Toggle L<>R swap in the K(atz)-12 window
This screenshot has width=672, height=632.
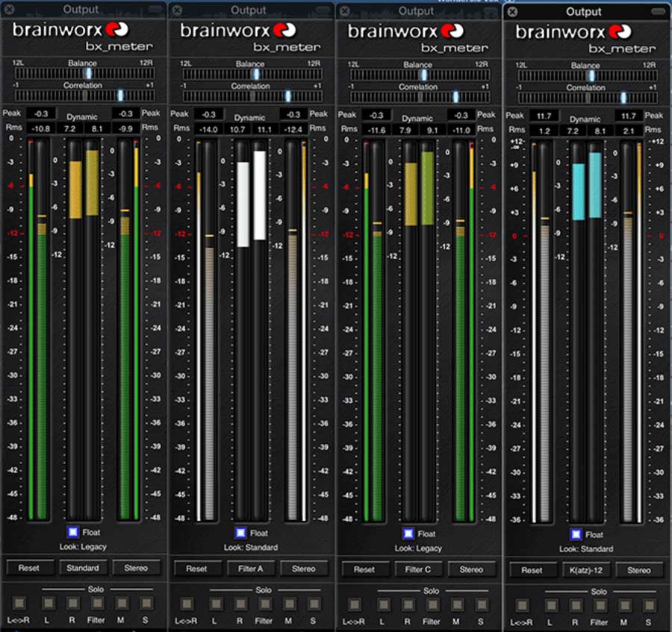(522, 606)
